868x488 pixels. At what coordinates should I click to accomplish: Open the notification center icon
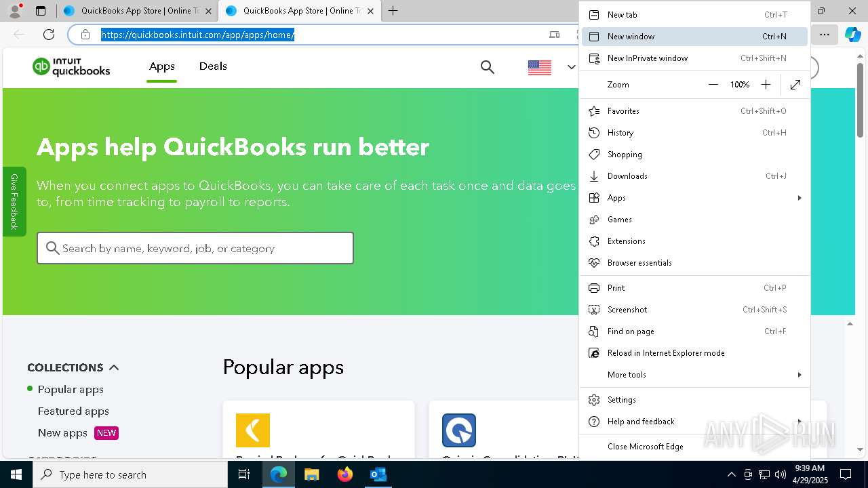pos(846,474)
